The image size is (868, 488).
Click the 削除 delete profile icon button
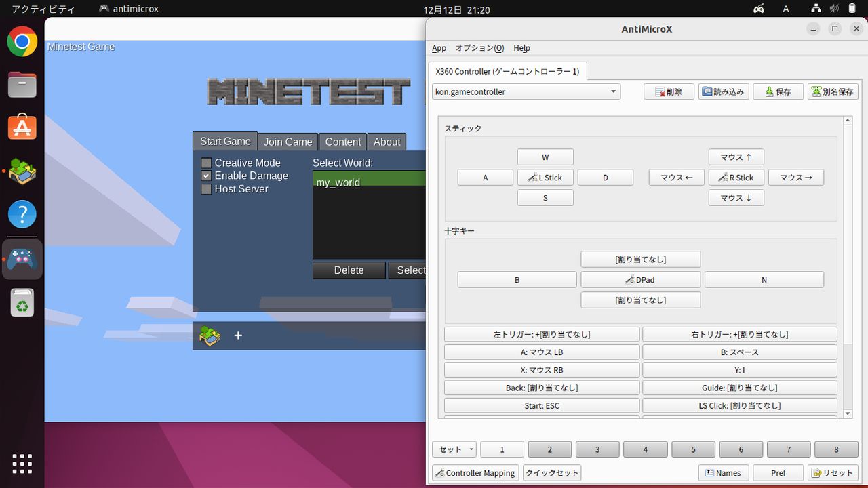[x=669, y=91]
